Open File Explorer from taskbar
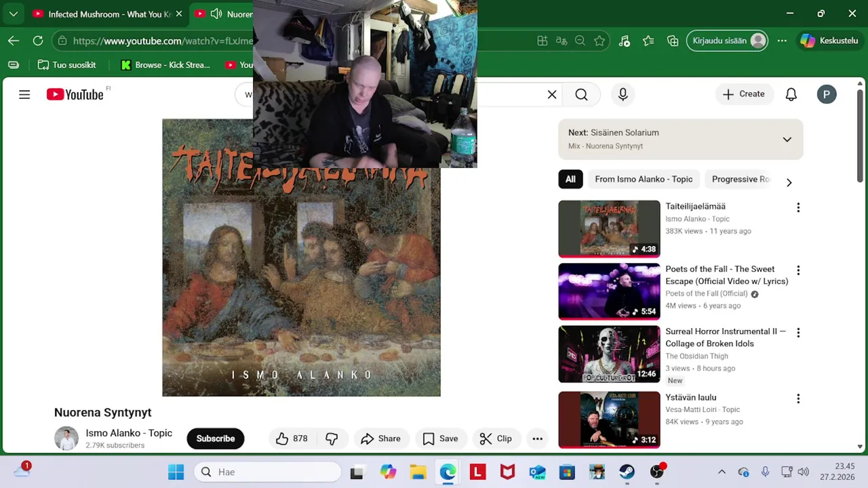 coord(418,472)
